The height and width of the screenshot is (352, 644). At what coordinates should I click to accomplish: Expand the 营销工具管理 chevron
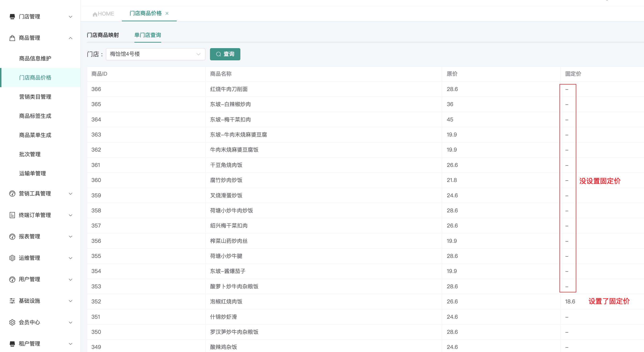(x=70, y=193)
